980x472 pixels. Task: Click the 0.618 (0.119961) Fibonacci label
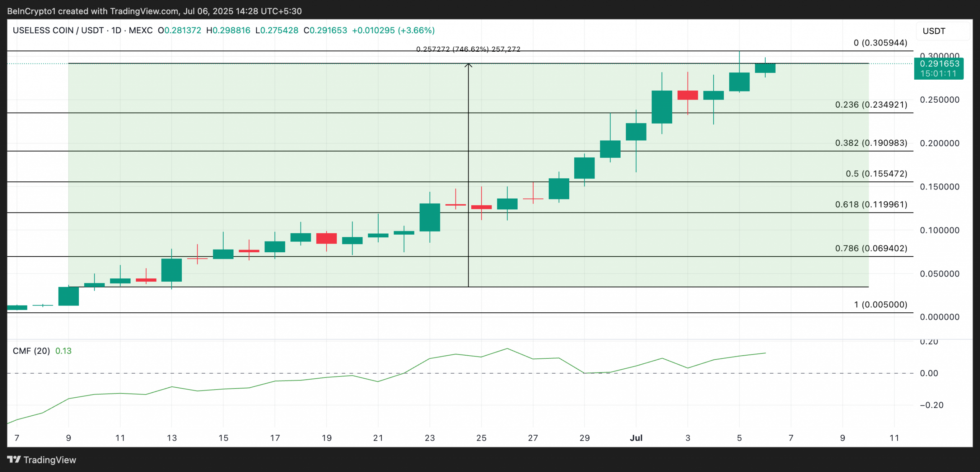click(871, 204)
